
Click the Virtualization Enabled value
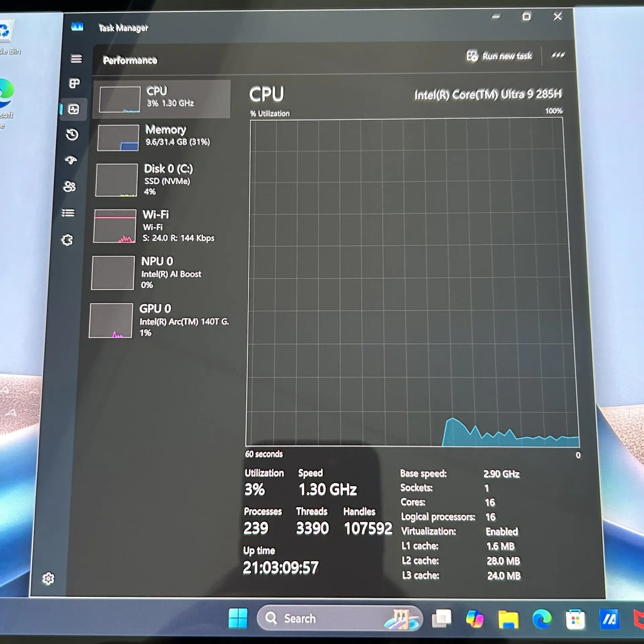click(x=502, y=531)
